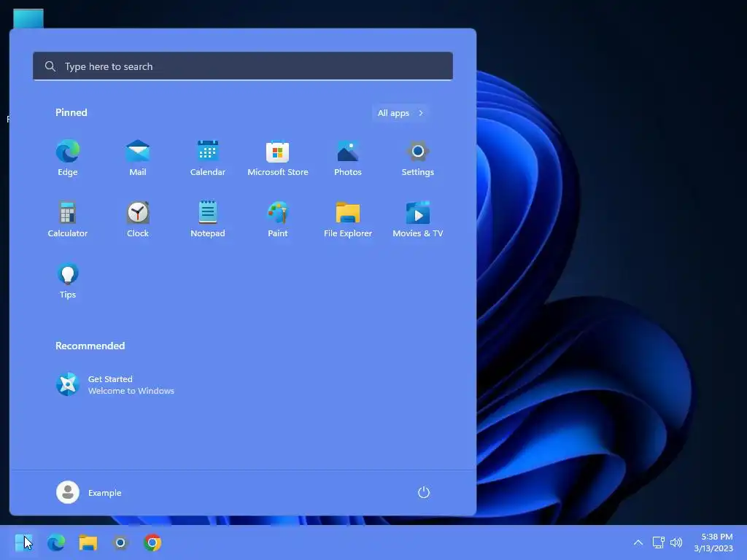This screenshot has width=747, height=560.
Task: Click the volume speaker tray icon
Action: 676,542
